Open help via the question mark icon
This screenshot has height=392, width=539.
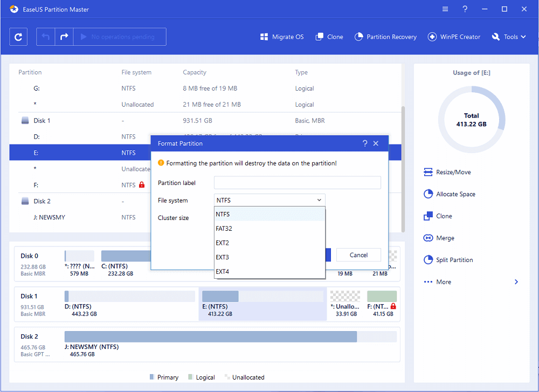click(x=465, y=9)
